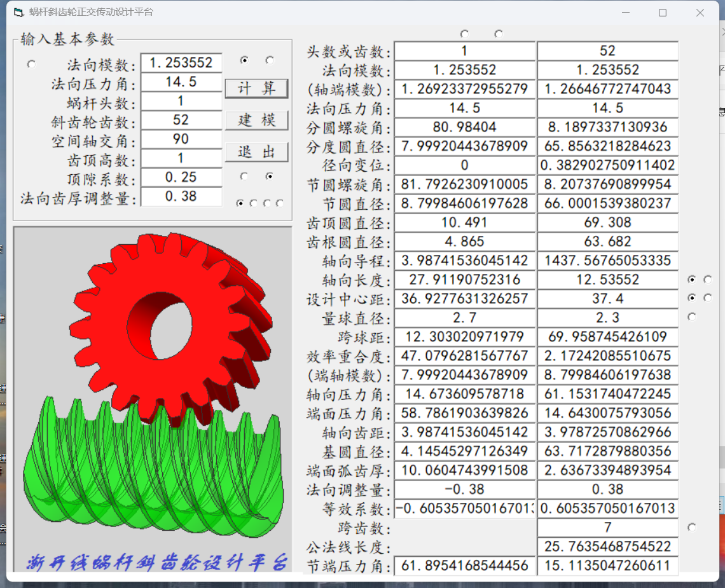Click the gear 节端压力角 value 15.113047260611
The height and width of the screenshot is (588, 725).
tap(607, 566)
